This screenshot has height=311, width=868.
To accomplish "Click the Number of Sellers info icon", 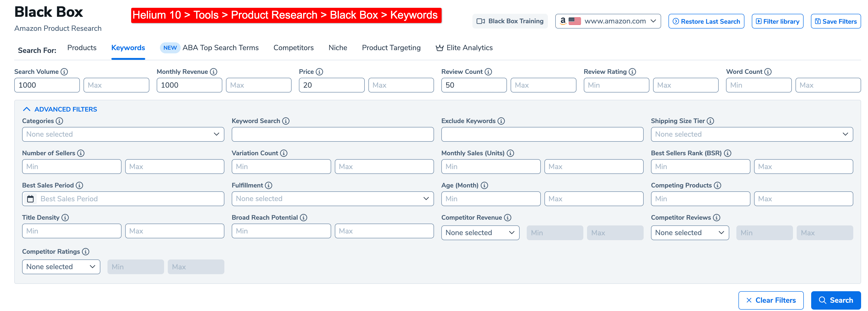I will (81, 153).
